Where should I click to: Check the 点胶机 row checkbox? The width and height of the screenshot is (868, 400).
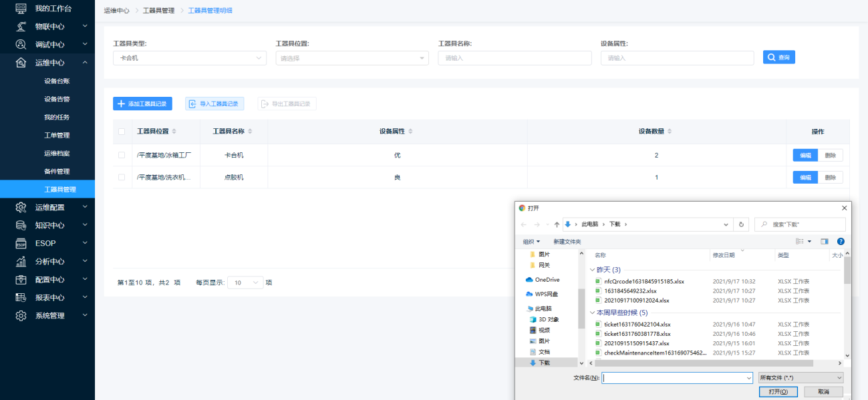(122, 178)
